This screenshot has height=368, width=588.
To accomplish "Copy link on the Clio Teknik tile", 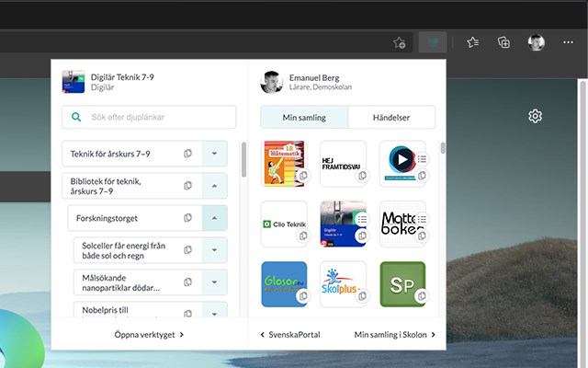I will pyautogui.click(x=303, y=236).
